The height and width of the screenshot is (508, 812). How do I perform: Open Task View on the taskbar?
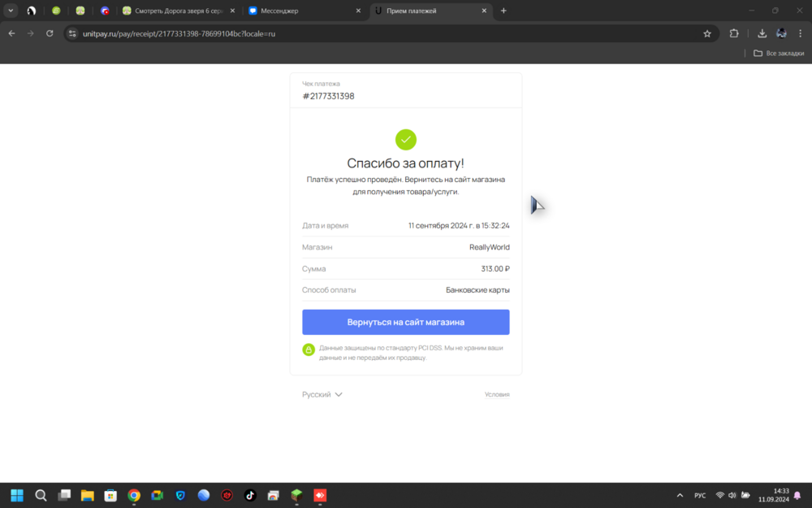(64, 496)
